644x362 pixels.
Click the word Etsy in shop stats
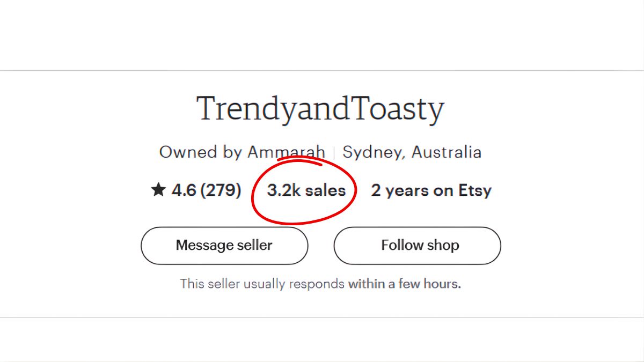click(x=474, y=190)
